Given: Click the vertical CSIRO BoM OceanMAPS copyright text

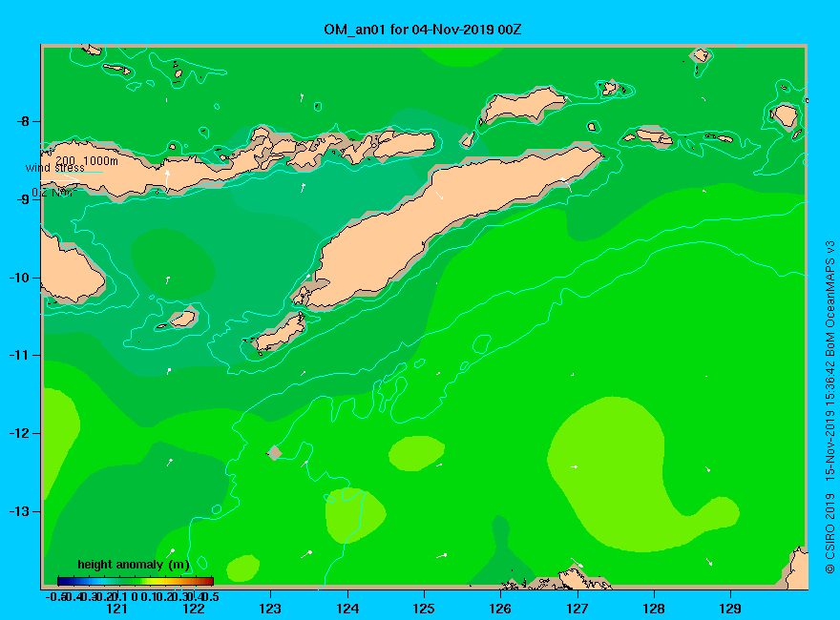Looking at the screenshot, I should point(829,407).
